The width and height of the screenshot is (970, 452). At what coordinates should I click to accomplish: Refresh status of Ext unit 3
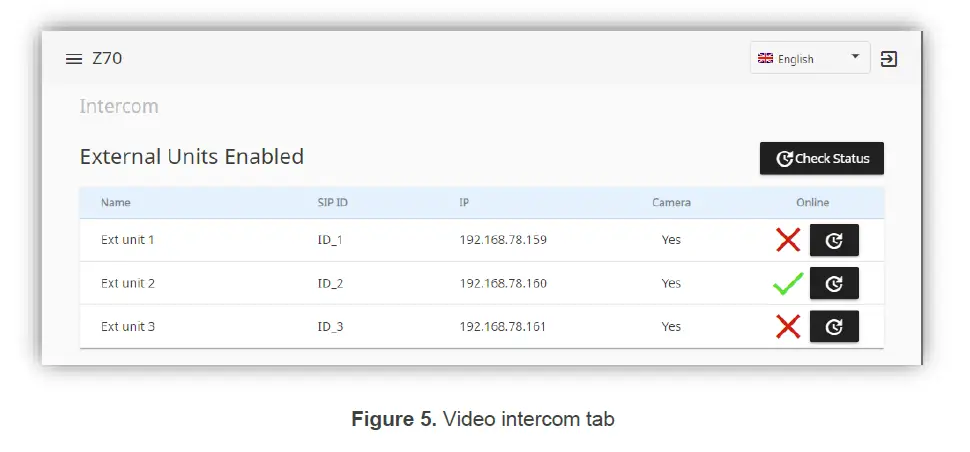coord(834,326)
